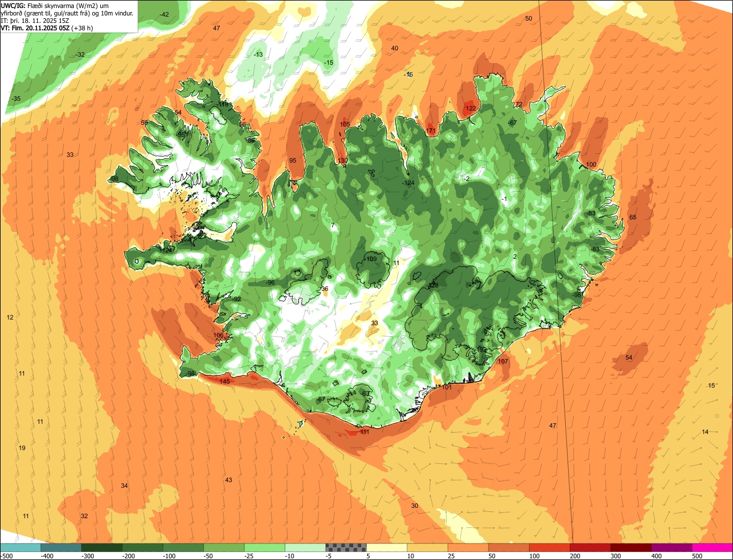This screenshot has width=733, height=560.
Task: Click the magenta legend swatch above 500
Action: [x=712, y=547]
